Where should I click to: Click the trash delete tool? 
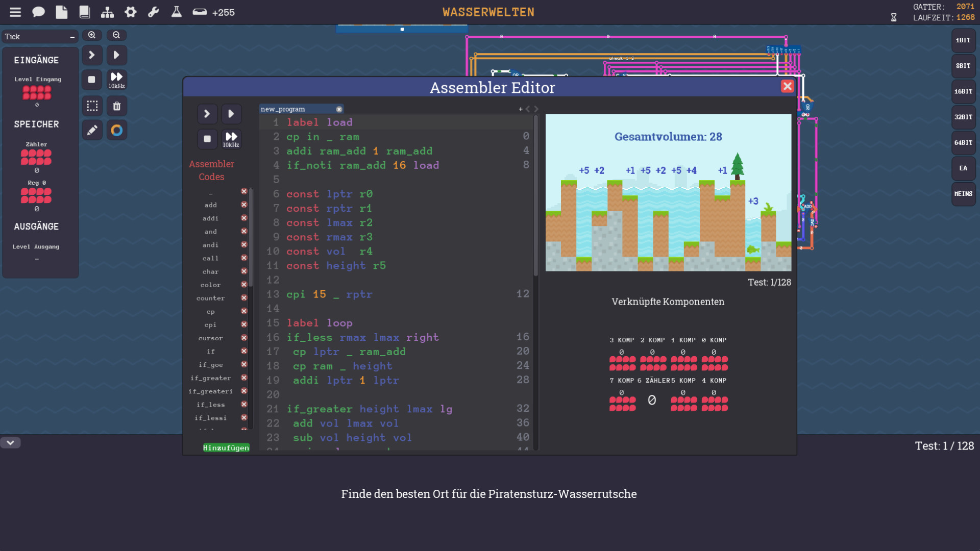point(117,106)
